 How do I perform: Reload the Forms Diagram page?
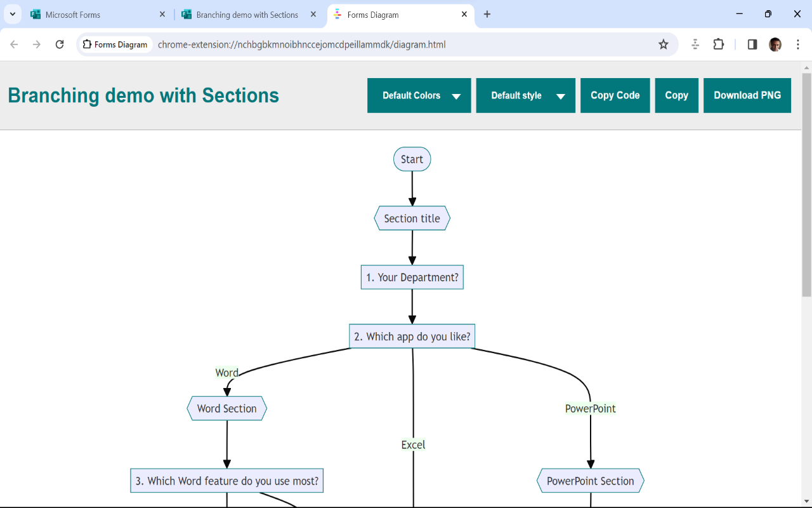(x=60, y=44)
